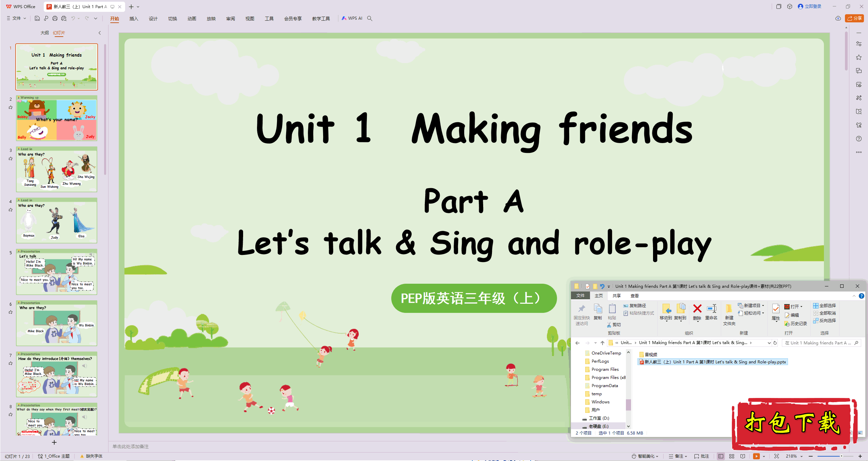The width and height of the screenshot is (868, 461).
Task: Open the 音视频 folder in Explorer
Action: click(x=648, y=355)
